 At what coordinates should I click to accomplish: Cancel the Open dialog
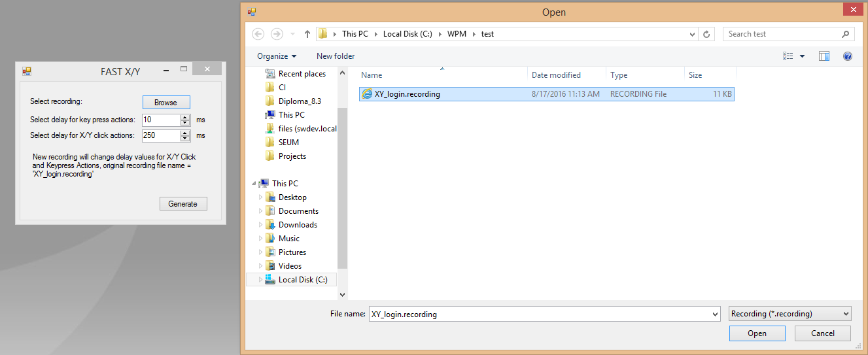coord(823,333)
